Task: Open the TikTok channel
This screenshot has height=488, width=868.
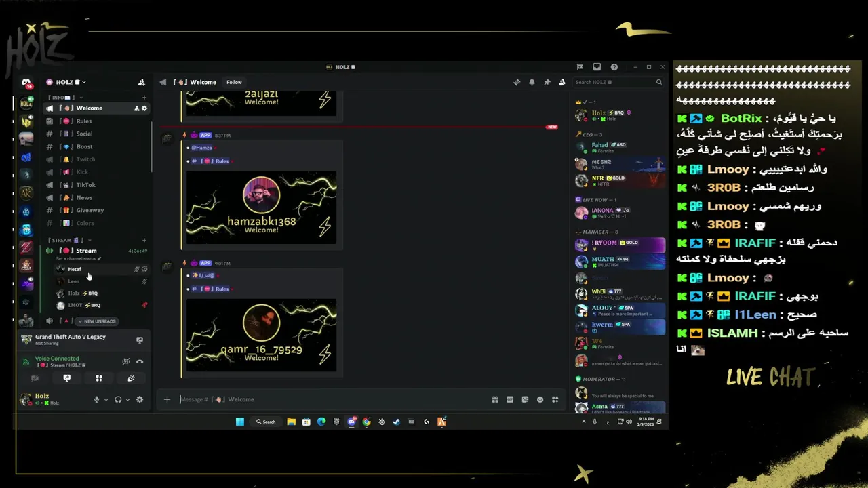Action: point(98,185)
